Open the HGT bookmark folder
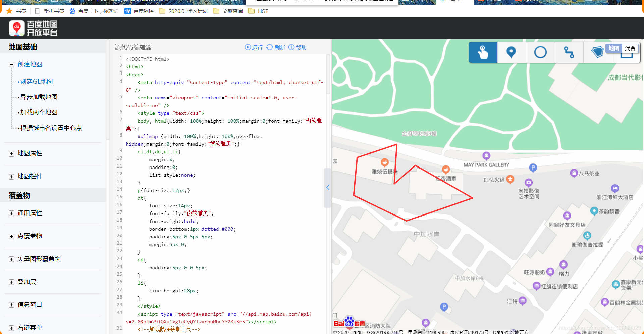 pos(258,11)
